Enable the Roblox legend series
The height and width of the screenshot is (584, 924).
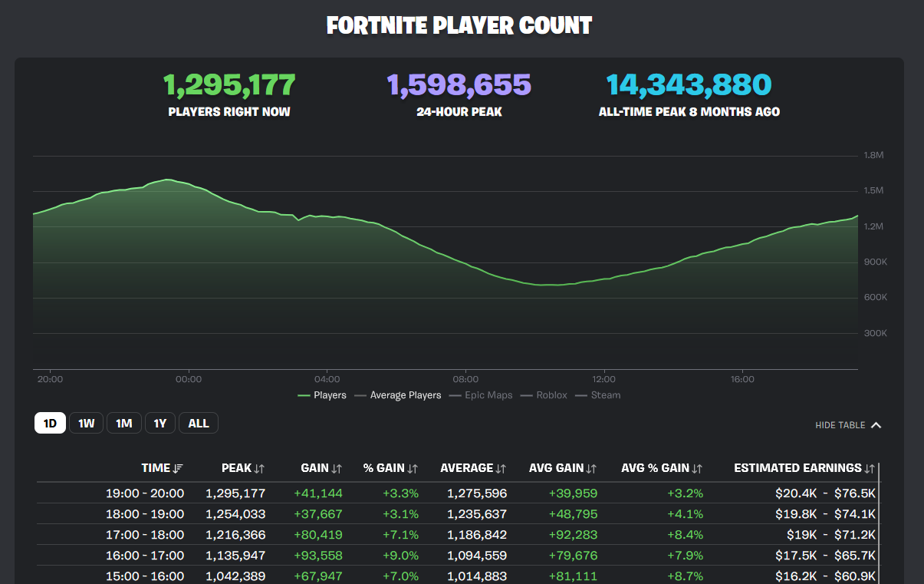coord(544,395)
